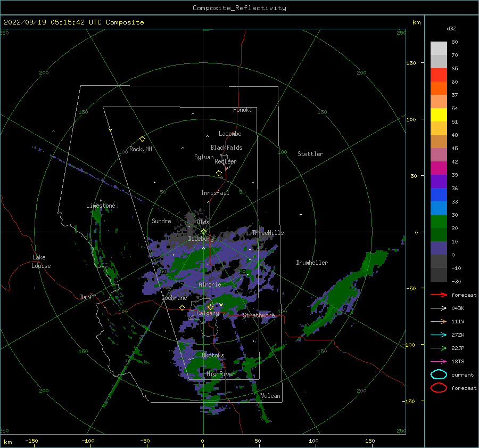The height and width of the screenshot is (448, 479).
Task: Click the Cochrane city label
Action: click(174, 298)
